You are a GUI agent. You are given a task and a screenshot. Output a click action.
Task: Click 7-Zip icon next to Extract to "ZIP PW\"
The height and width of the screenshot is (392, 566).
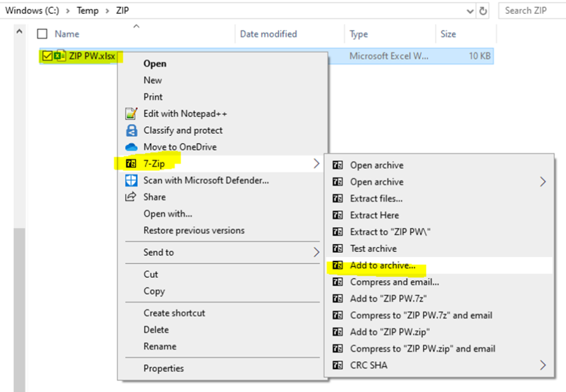[x=337, y=231]
